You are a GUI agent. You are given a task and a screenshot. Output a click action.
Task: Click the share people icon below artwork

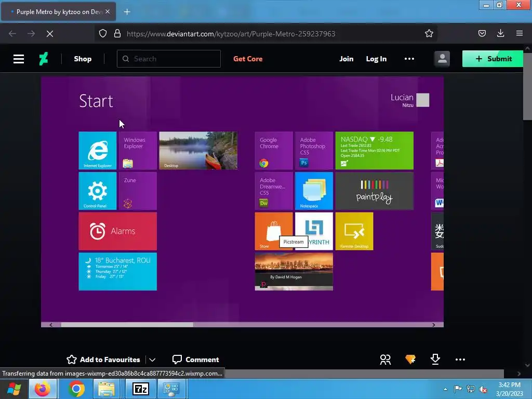click(385, 360)
